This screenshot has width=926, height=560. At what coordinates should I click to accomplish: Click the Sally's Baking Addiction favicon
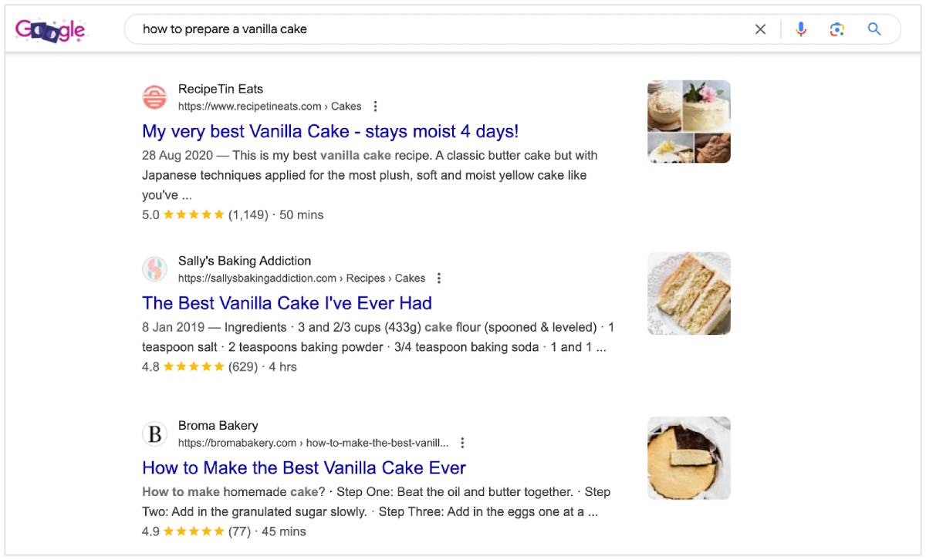[154, 269]
